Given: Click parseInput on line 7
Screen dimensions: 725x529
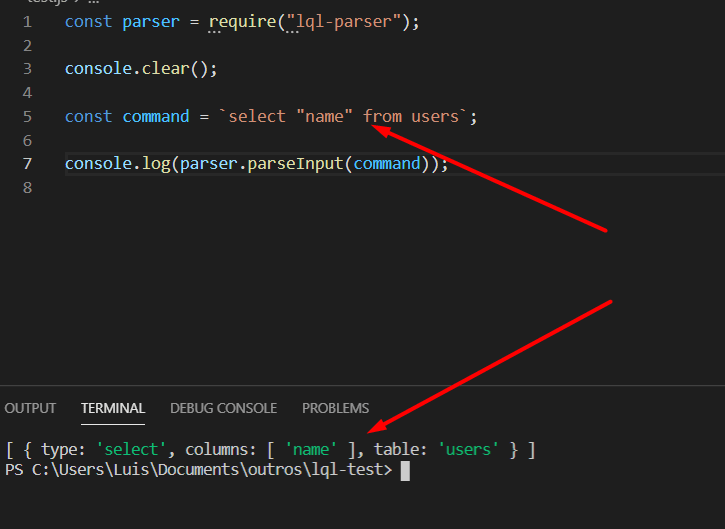Looking at the screenshot, I should point(295,164).
